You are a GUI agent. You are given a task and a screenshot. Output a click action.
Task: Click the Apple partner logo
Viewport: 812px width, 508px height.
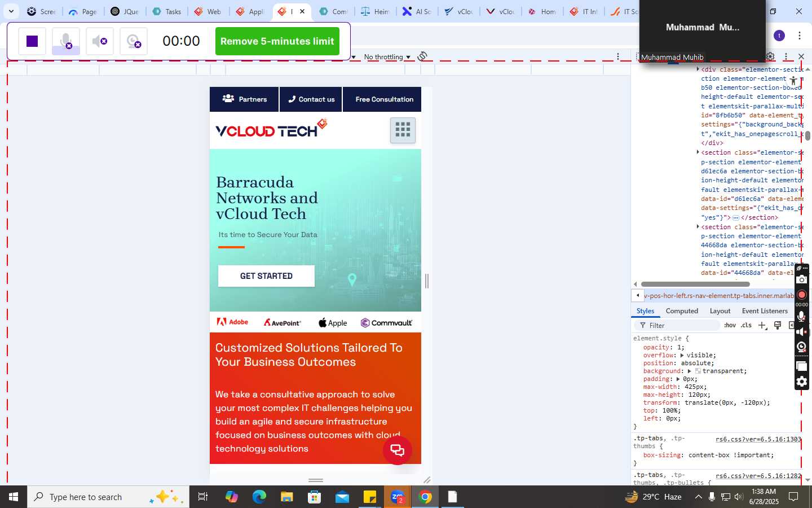click(333, 323)
